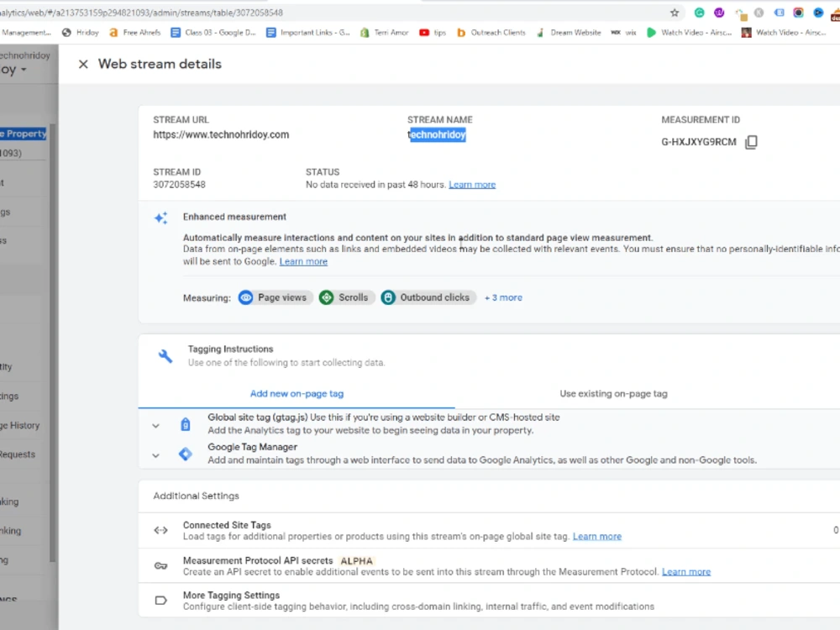
Task: Open the More Tagging Settings row
Action: [x=489, y=601]
